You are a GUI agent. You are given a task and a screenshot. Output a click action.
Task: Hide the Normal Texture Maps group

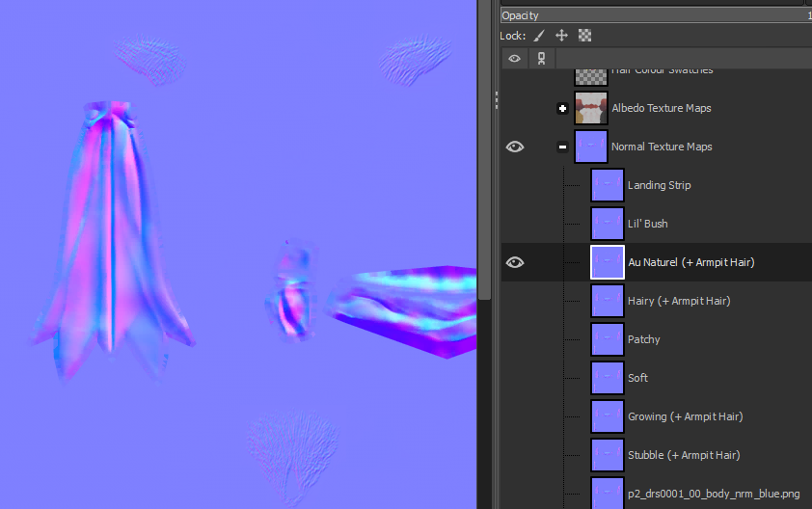pyautogui.click(x=515, y=147)
